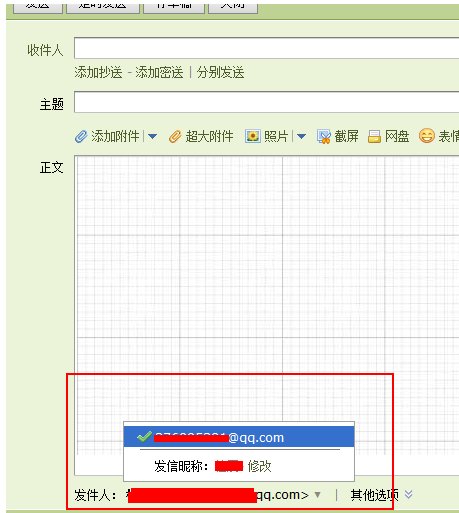This screenshot has height=513, width=459.
Task: Click the 截屏 text label
Action: [346, 136]
